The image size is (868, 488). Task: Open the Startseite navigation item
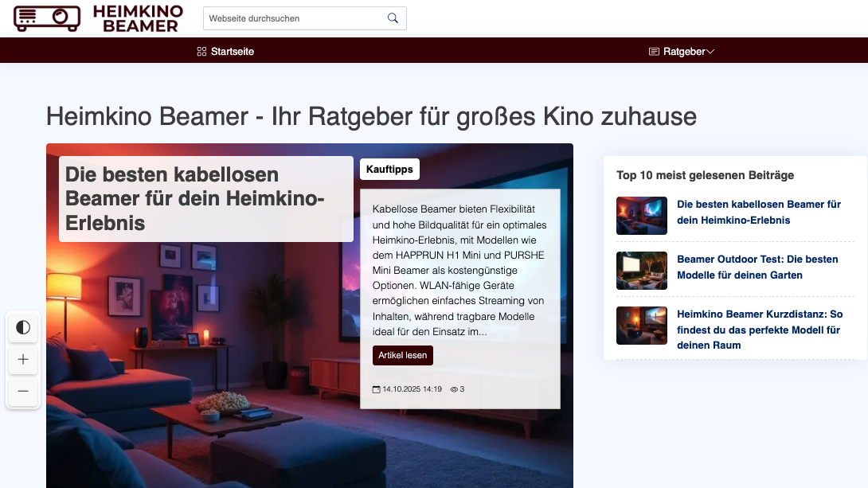(232, 51)
